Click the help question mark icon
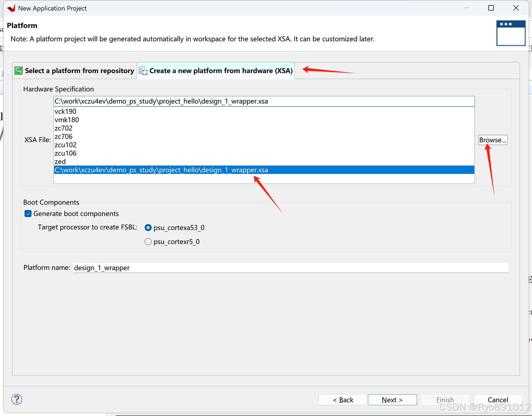This screenshot has height=416, width=532. pyautogui.click(x=17, y=399)
